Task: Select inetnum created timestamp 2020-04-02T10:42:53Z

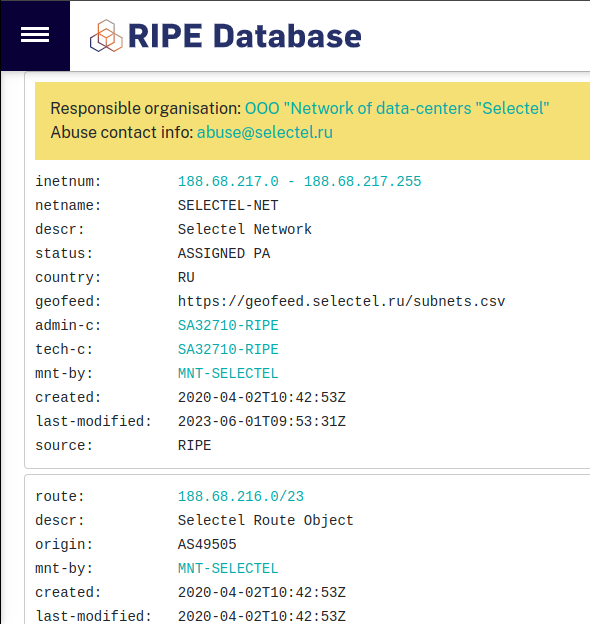Action: (262, 398)
